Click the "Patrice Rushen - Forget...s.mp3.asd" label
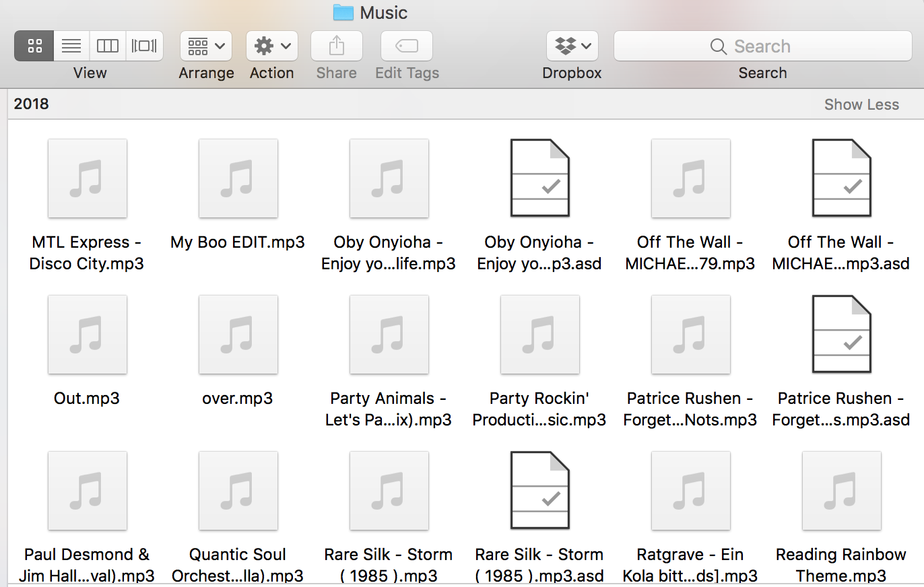The height and width of the screenshot is (587, 924). [841, 409]
